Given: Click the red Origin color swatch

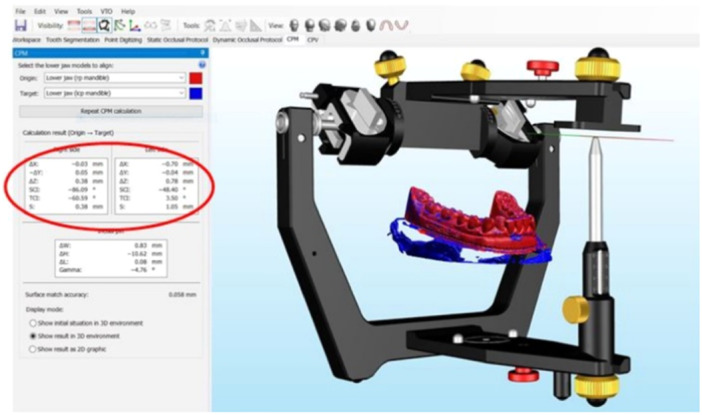Looking at the screenshot, I should coord(196,78).
